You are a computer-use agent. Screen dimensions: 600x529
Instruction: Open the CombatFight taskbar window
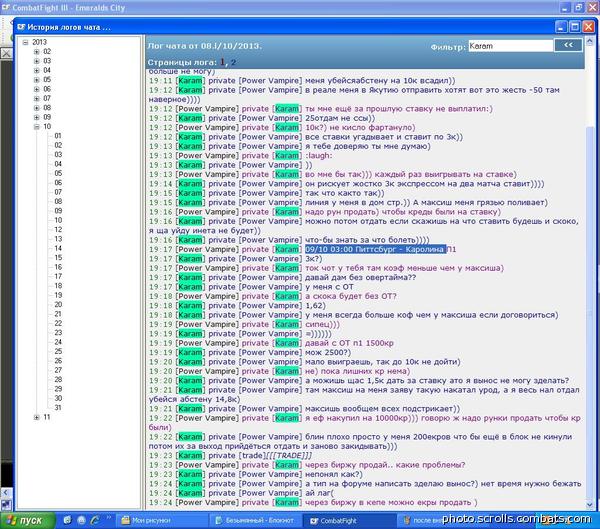click(335, 521)
